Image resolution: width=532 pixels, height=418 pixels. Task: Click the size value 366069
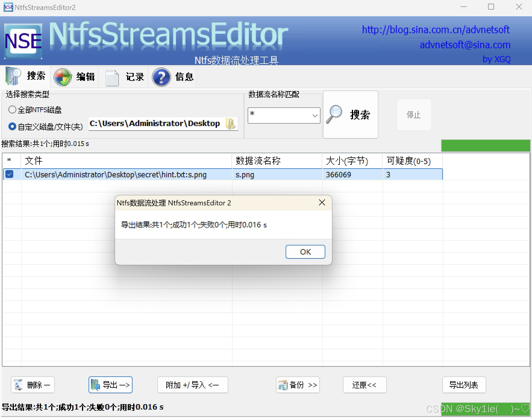[x=339, y=175]
